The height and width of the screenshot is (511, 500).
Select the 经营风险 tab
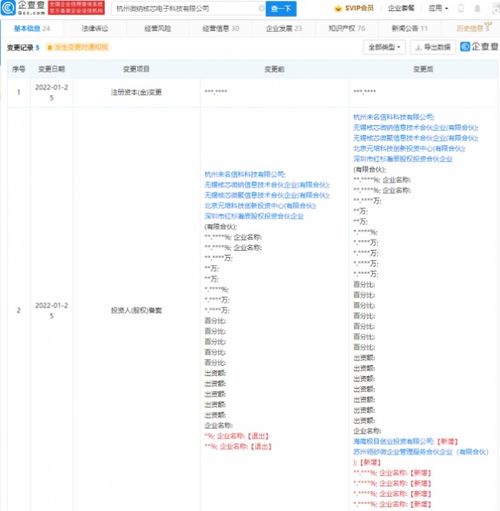(157, 28)
